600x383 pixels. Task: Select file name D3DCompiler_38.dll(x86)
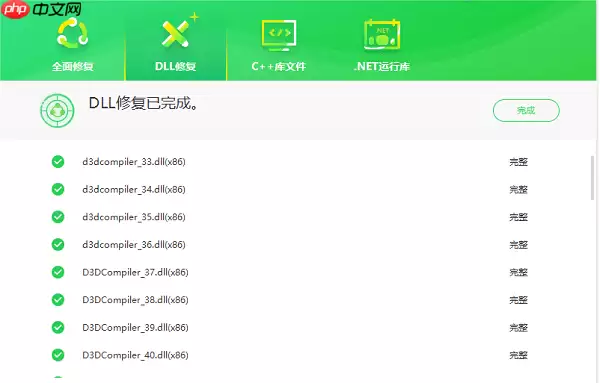pos(135,300)
